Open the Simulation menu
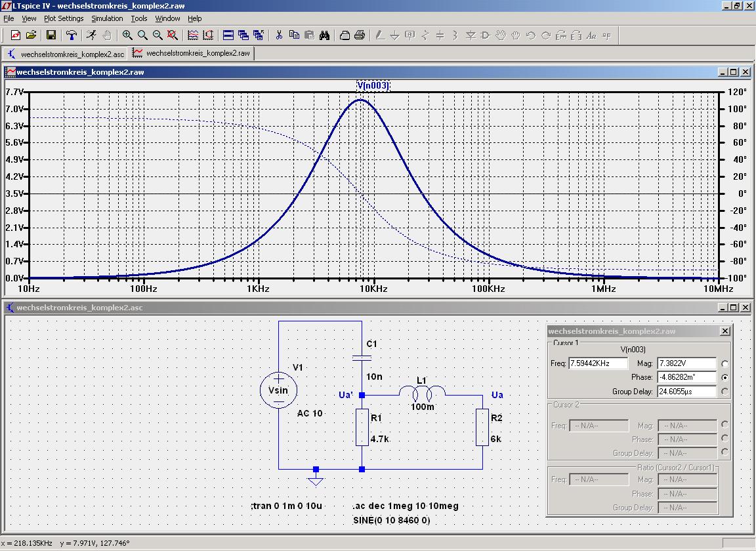Viewport: 756px width, 551px height. tap(107, 18)
